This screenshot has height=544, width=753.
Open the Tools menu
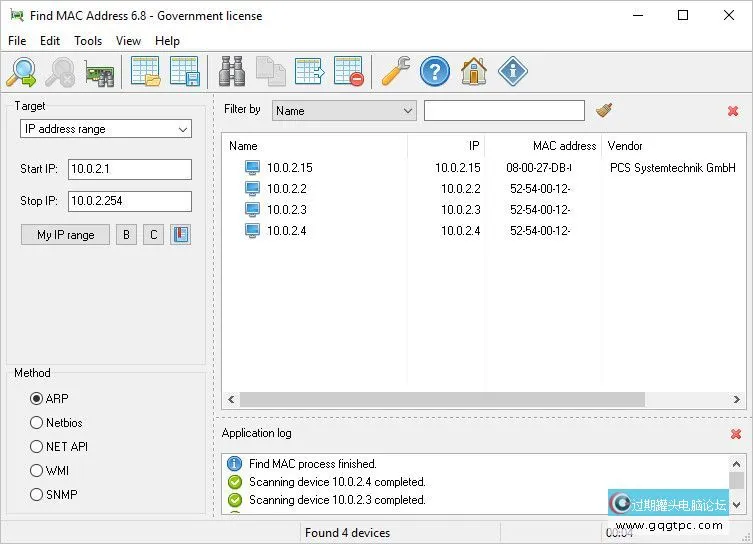[x=88, y=41]
